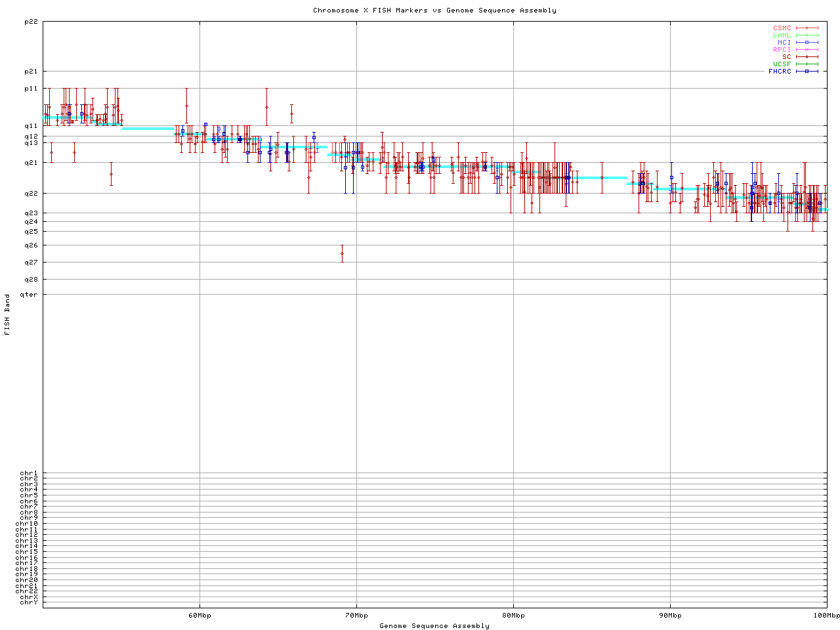Click the 80Mbp x-axis tick label
Screen dimensions: 840x630
point(513,616)
